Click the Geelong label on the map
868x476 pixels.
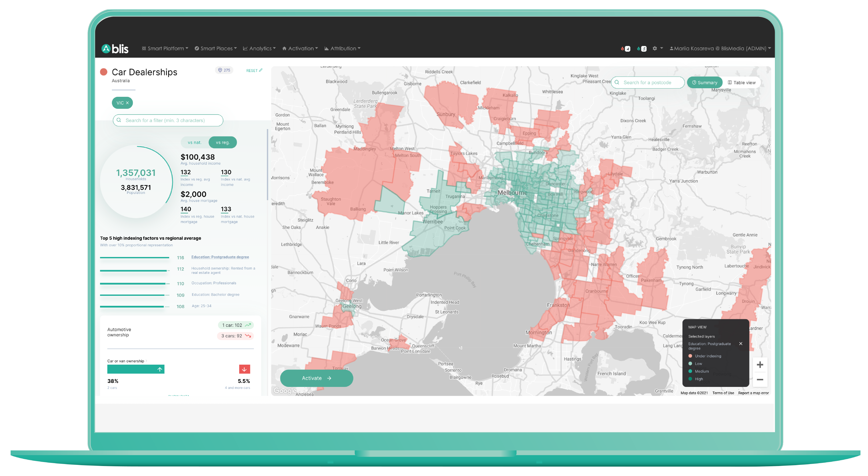point(352,306)
